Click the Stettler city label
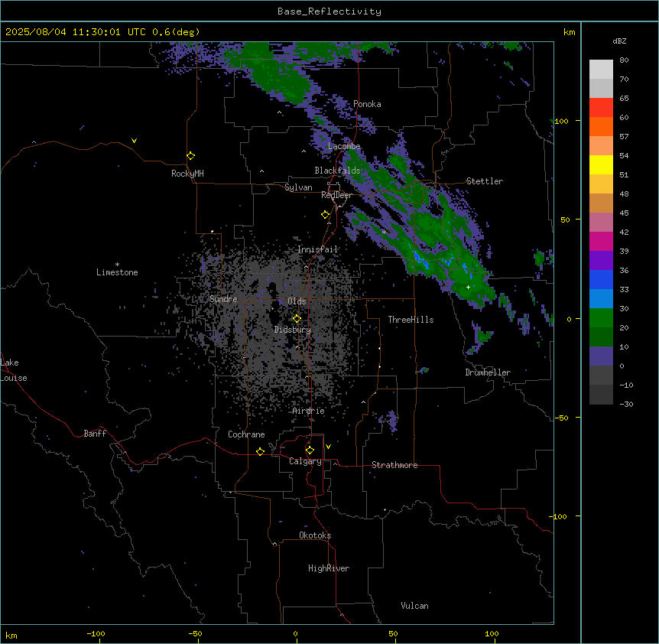The image size is (659, 644). coord(485,181)
